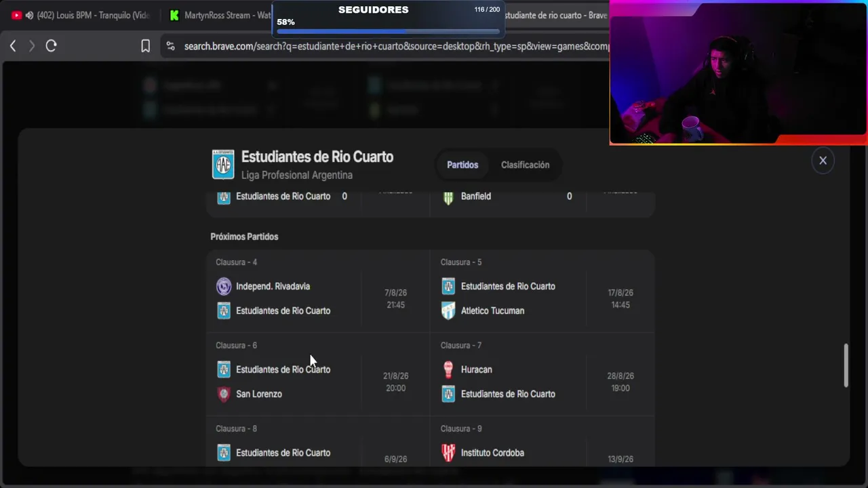The image size is (868, 488).
Task: Click Estudiantes de Rio Cuarto name under Clausura 8
Action: [x=283, y=453]
